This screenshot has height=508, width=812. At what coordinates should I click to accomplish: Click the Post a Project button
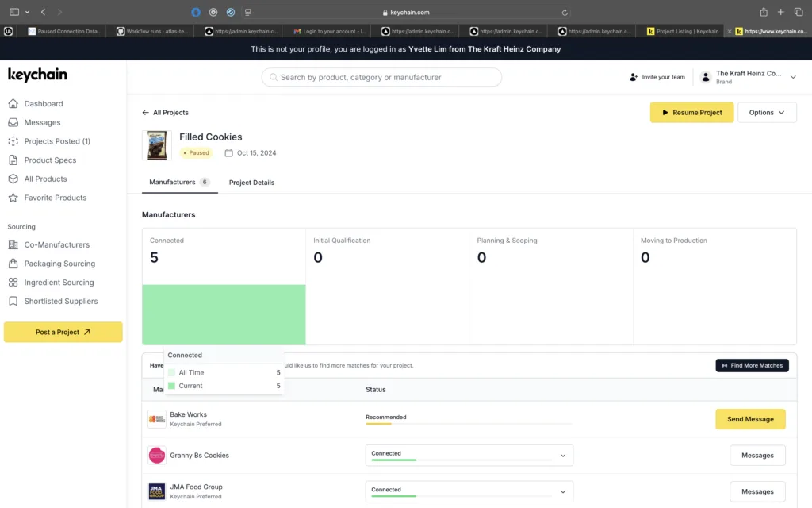tap(63, 333)
